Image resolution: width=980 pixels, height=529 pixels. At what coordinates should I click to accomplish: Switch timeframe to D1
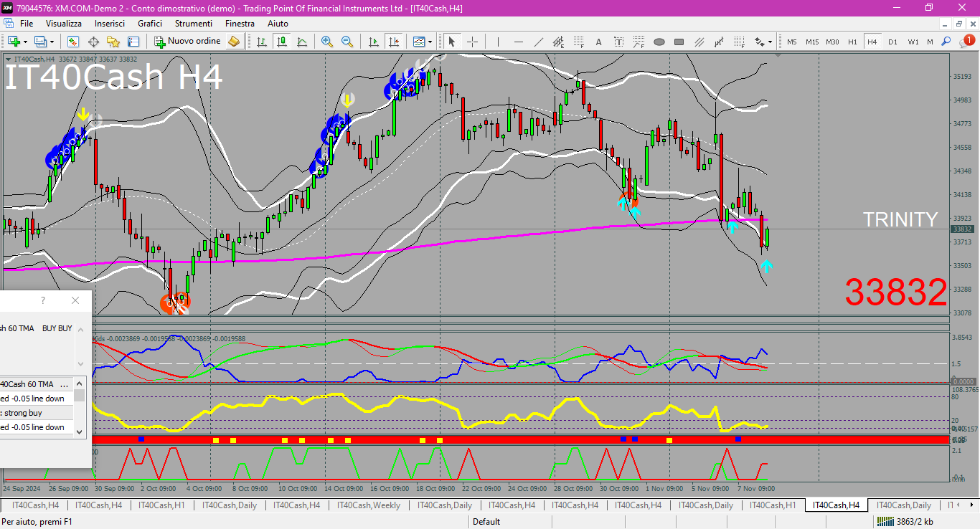tap(892, 42)
